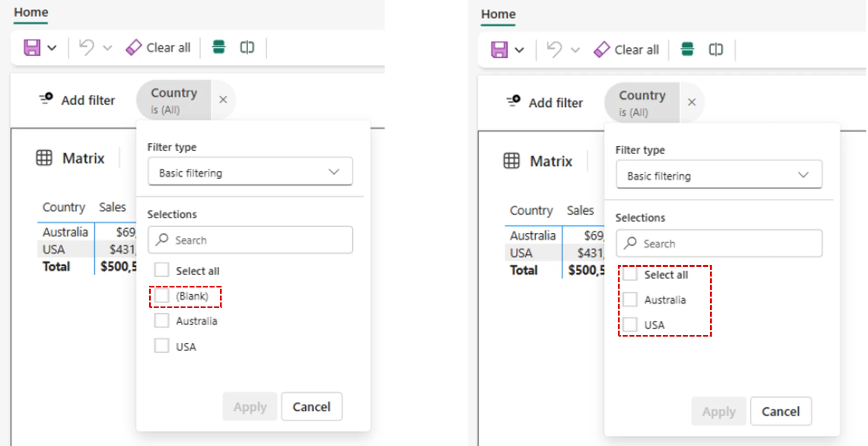Click the split-columns icon in the right toolbar
868x446 pixels.
(x=716, y=50)
